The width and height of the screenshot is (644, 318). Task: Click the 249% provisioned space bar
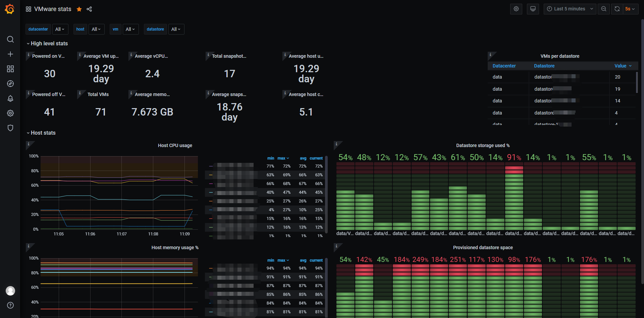point(420,291)
